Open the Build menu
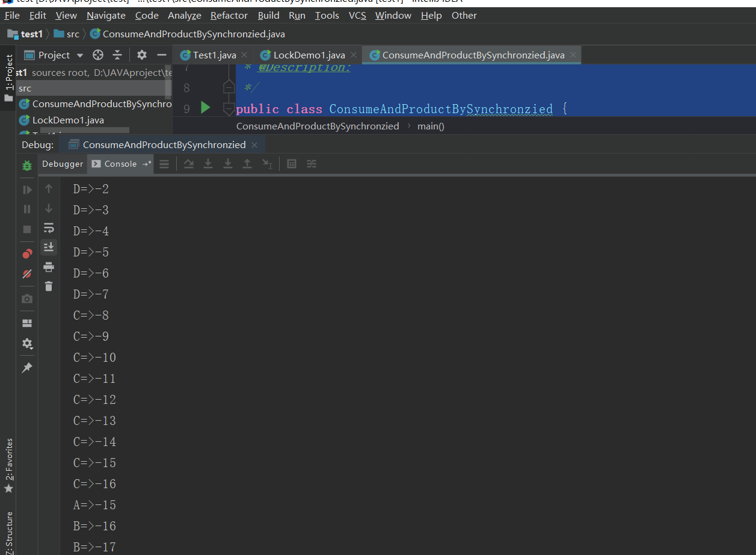 [268, 16]
